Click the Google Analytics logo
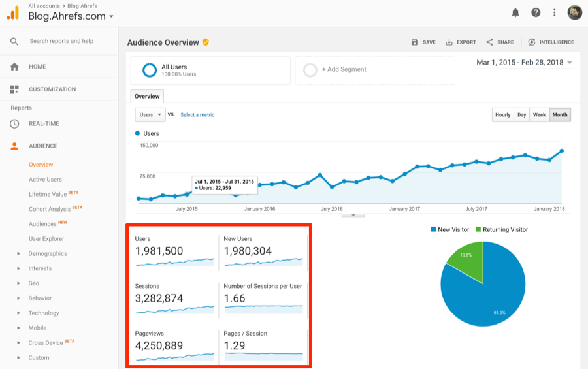588x369 pixels. [13, 12]
